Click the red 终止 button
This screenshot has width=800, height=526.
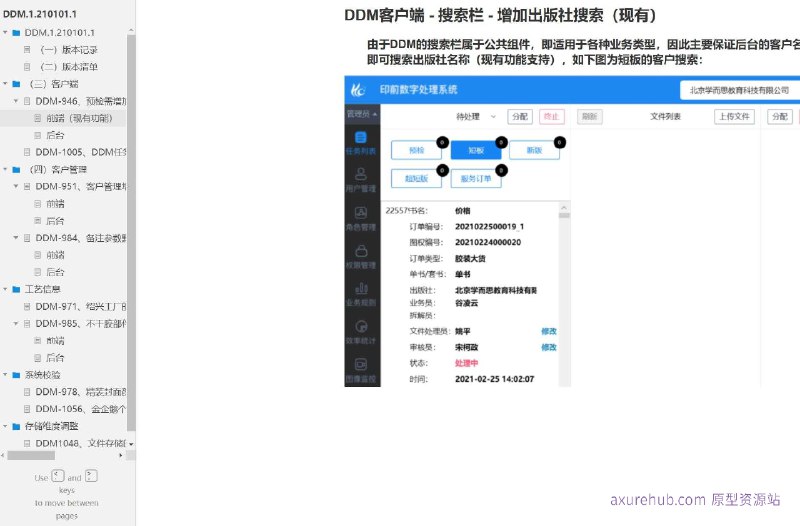(552, 117)
